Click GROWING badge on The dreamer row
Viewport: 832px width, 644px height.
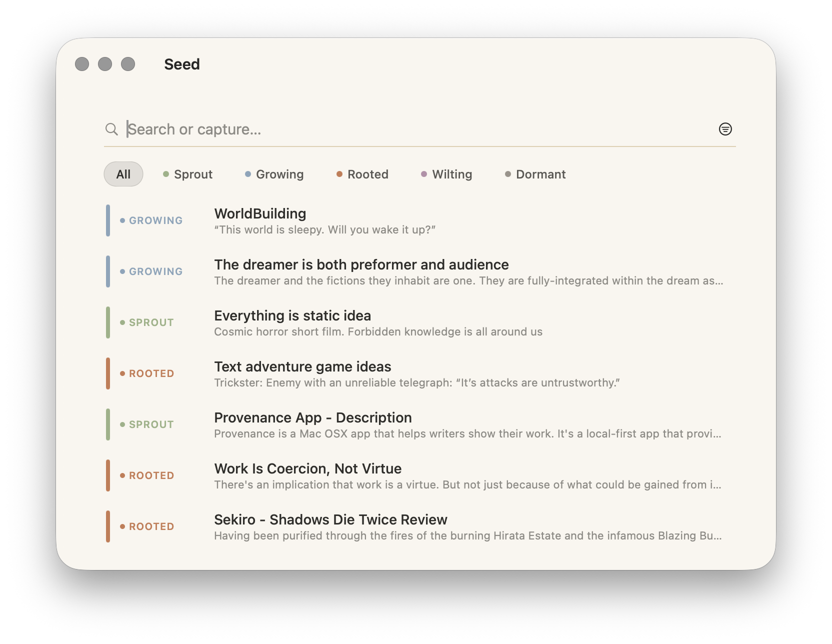pos(151,271)
